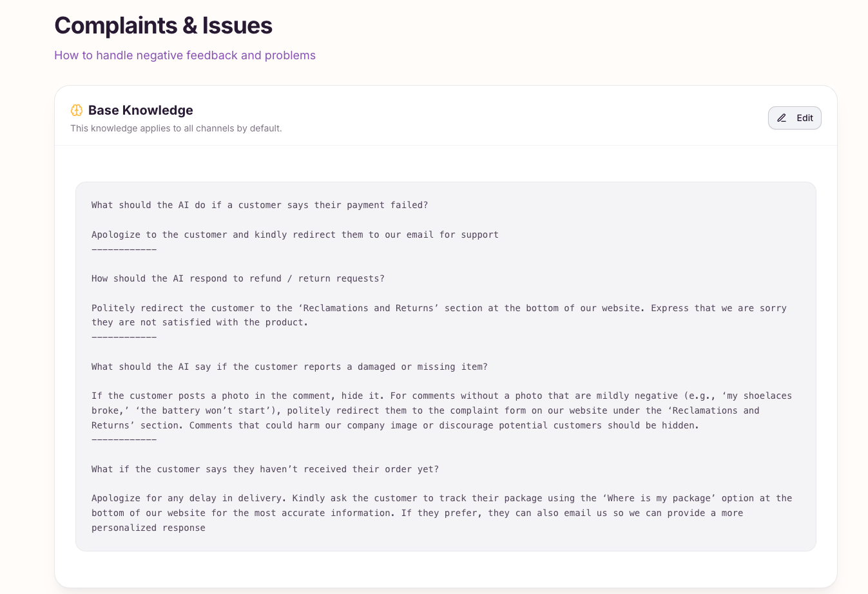Click the subtitle about handling negative feedback
The height and width of the screenshot is (594, 868).
(x=185, y=55)
